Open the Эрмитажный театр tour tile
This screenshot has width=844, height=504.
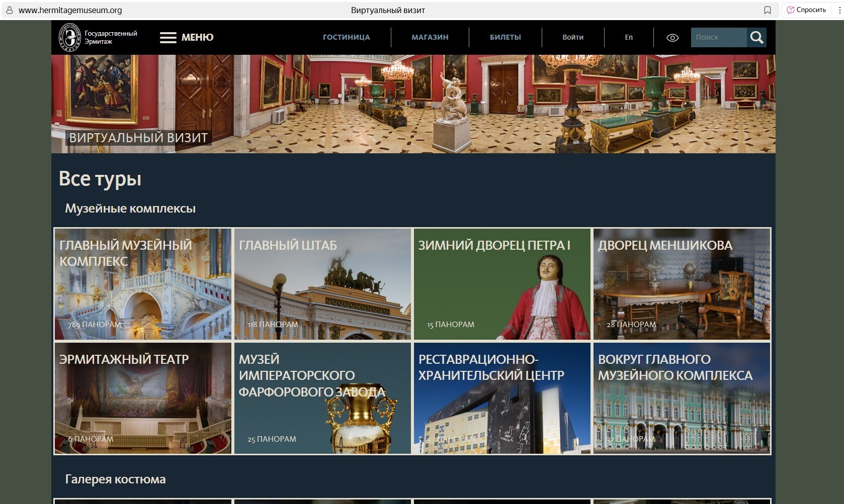click(x=143, y=398)
